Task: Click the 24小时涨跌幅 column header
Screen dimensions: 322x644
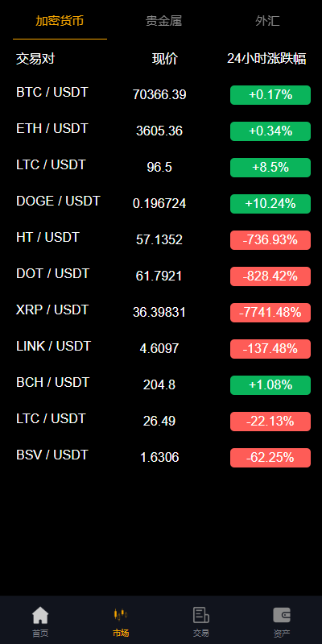Action: (x=266, y=59)
